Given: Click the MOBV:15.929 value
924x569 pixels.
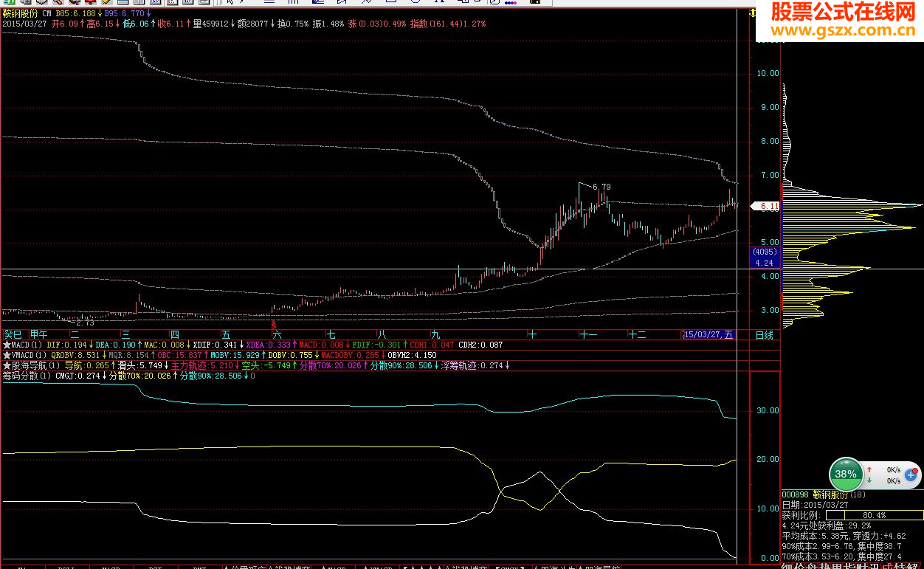Looking at the screenshot, I should [234, 355].
